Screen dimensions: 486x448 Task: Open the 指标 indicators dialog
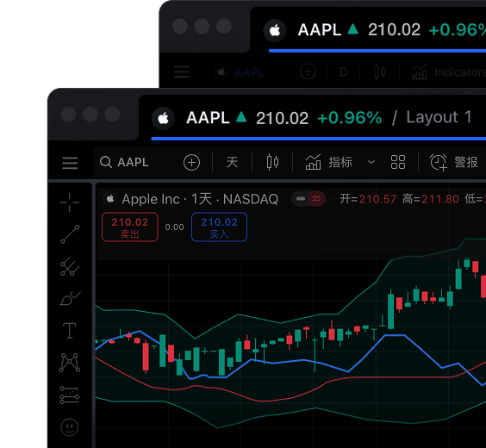(x=329, y=162)
